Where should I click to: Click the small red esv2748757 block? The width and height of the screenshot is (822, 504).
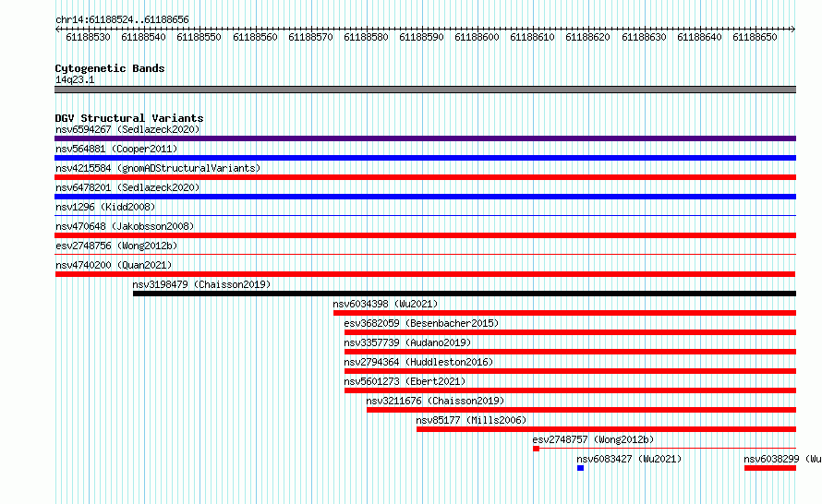[536, 449]
